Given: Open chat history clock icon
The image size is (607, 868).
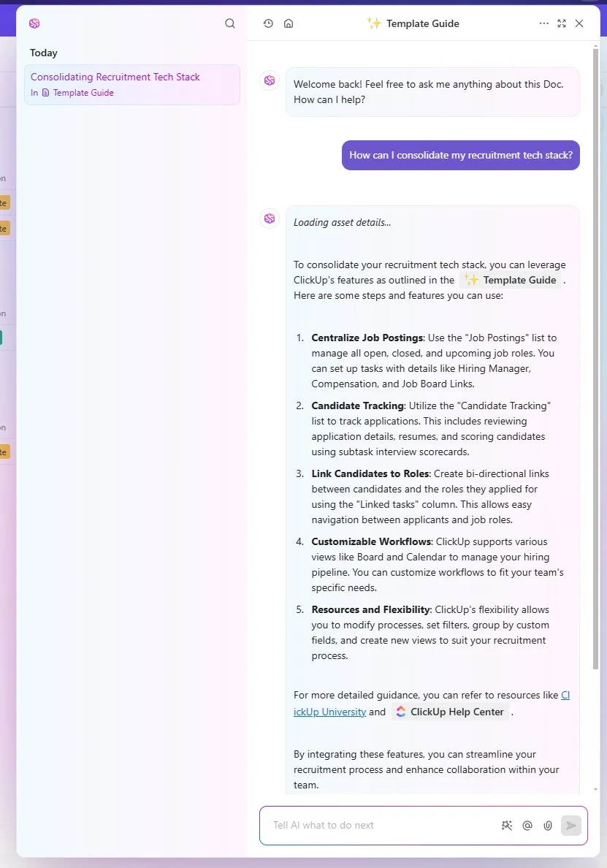Looking at the screenshot, I should tap(268, 23).
